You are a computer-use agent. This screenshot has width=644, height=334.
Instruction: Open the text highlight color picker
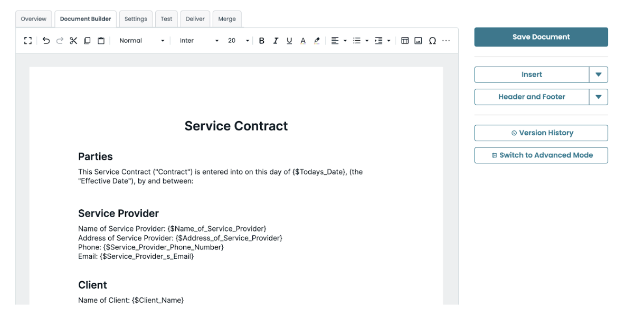(316, 40)
